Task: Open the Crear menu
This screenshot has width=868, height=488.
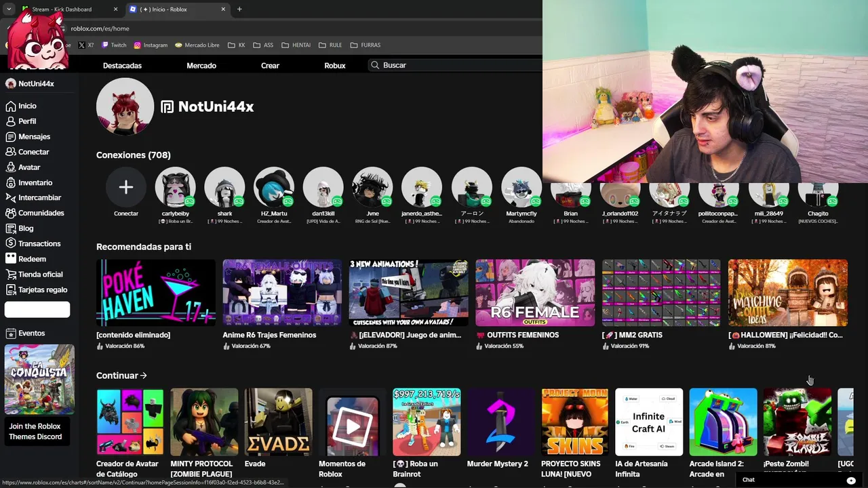Action: (270, 66)
